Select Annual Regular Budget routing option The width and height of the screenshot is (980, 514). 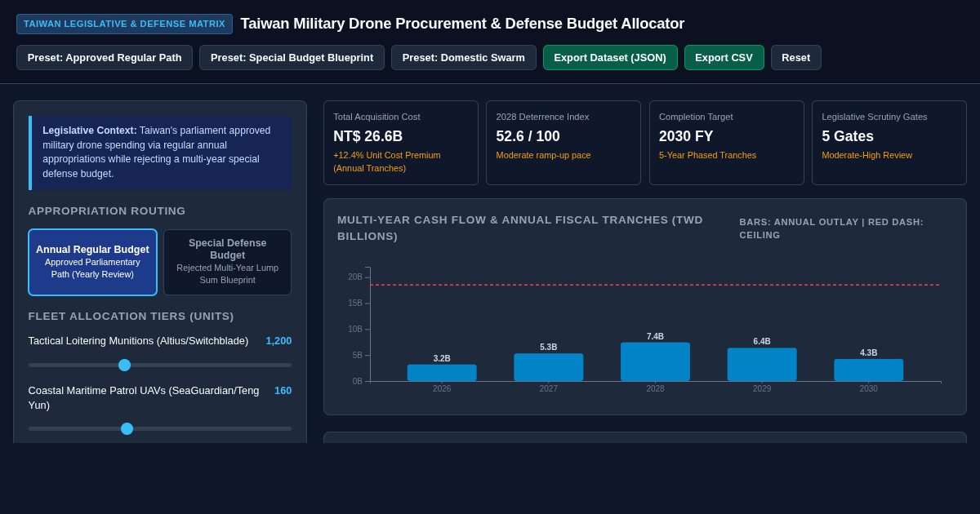click(92, 262)
